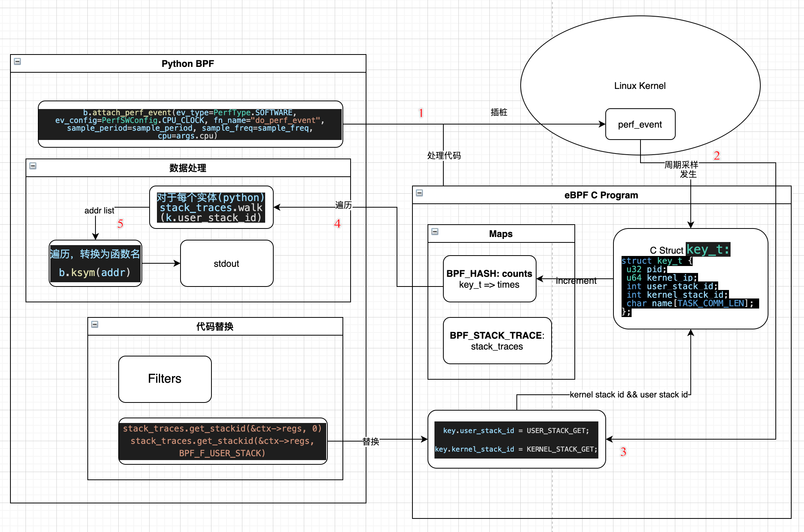Select the perf_event node
This screenshot has width=804, height=532.
click(x=640, y=124)
